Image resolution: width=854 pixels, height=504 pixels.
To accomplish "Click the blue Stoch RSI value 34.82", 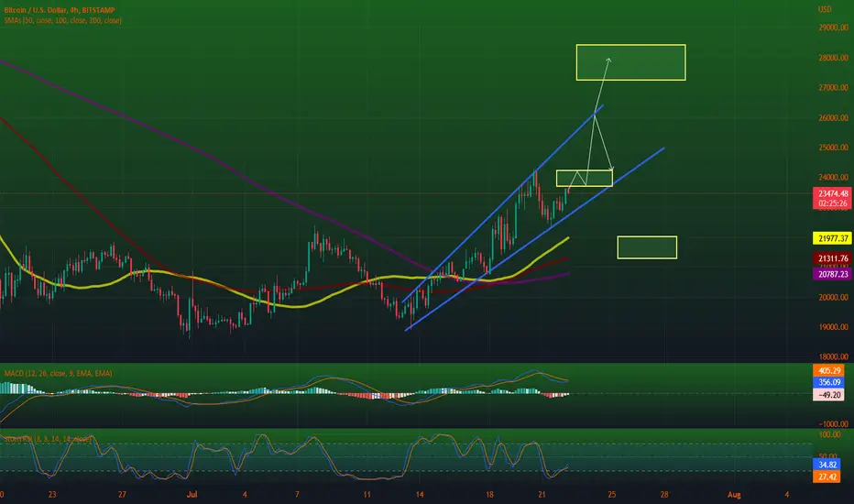I will click(827, 465).
